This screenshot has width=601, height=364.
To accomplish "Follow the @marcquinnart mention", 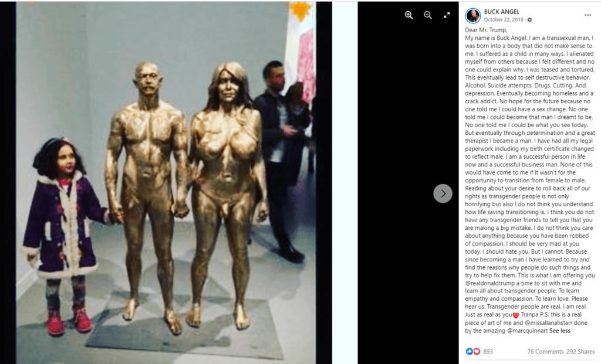I will tap(528, 331).
